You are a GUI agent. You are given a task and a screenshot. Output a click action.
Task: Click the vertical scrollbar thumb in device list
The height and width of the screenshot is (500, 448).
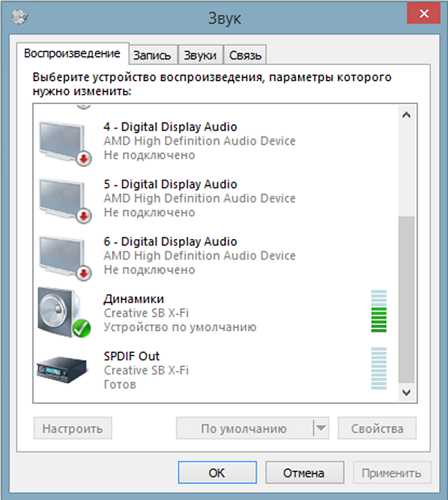[x=406, y=299]
